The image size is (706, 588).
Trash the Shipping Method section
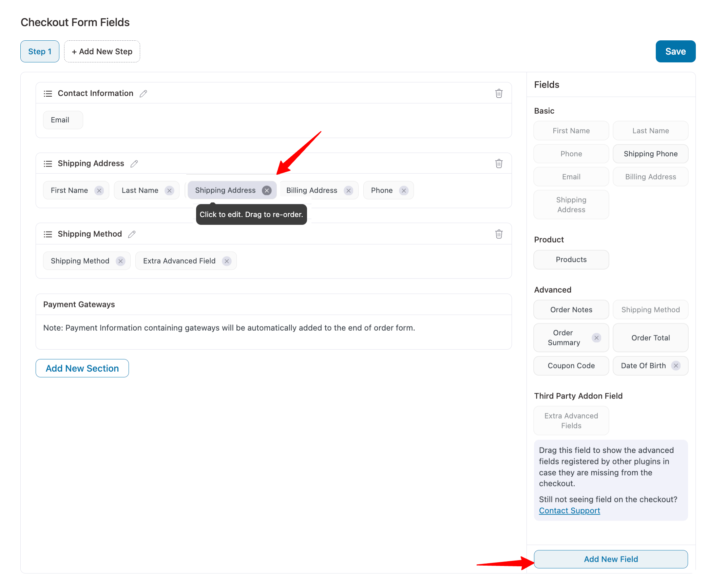point(498,234)
